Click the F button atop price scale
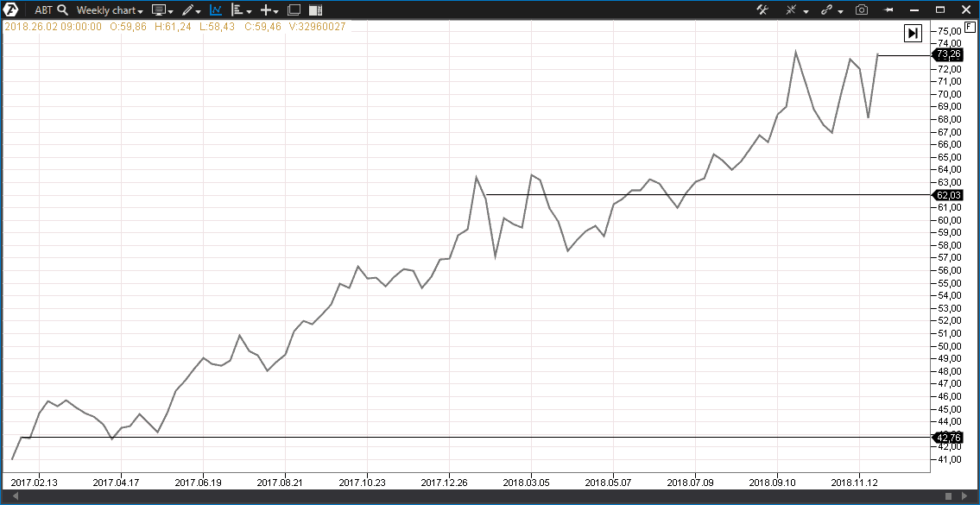980x505 pixels. tap(970, 27)
